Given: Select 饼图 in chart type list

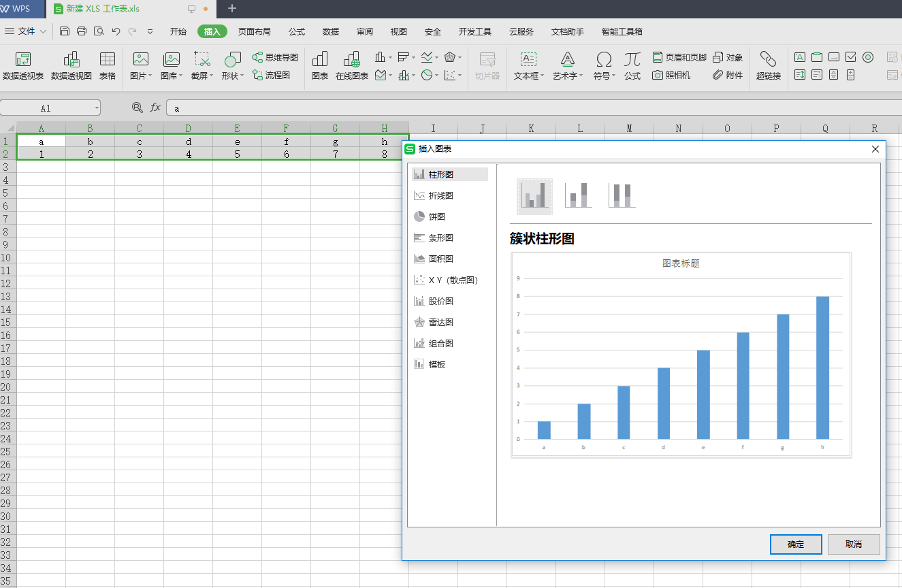Looking at the screenshot, I should click(x=450, y=216).
